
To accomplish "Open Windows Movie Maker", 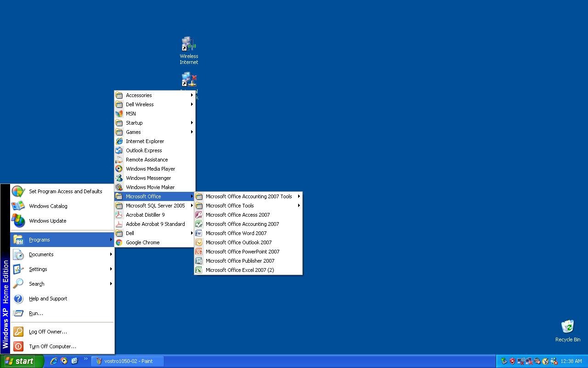I will tap(155, 187).
